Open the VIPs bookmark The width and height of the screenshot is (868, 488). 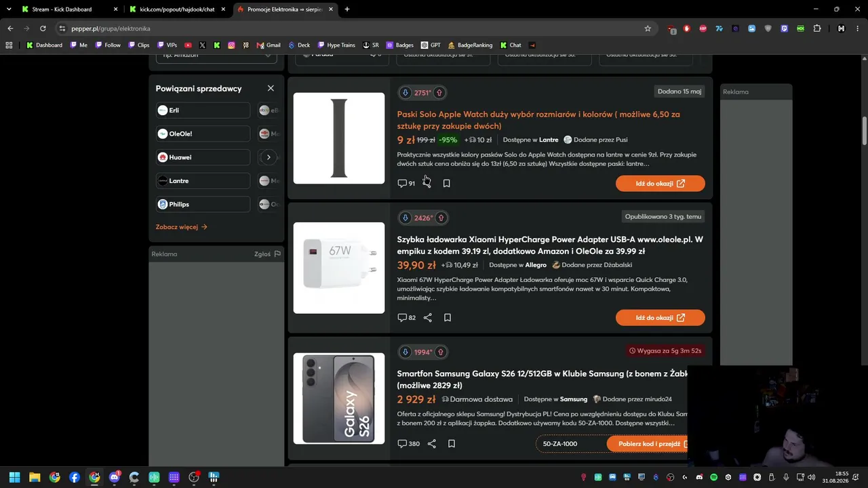click(x=167, y=45)
